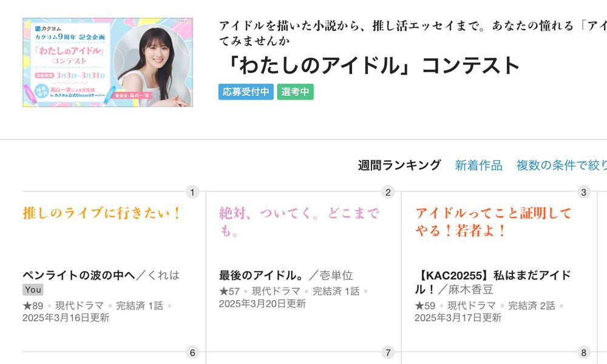Screen dimensions: 607x364
Task: Click the rank 2 number badge
Action: point(388,192)
